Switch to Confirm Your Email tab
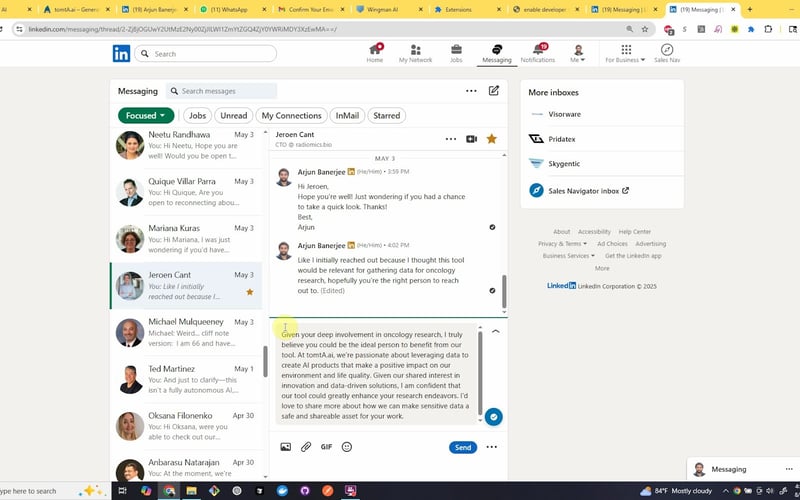The height and width of the screenshot is (500, 800). click(311, 9)
